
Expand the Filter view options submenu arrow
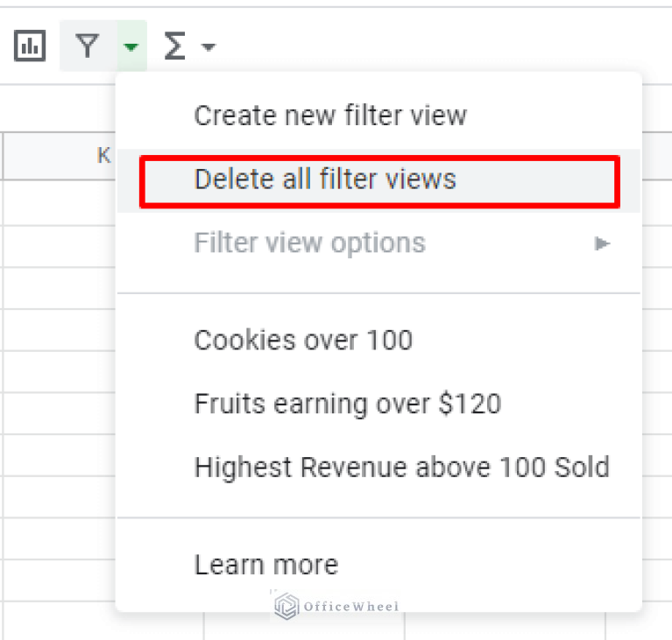coord(602,243)
